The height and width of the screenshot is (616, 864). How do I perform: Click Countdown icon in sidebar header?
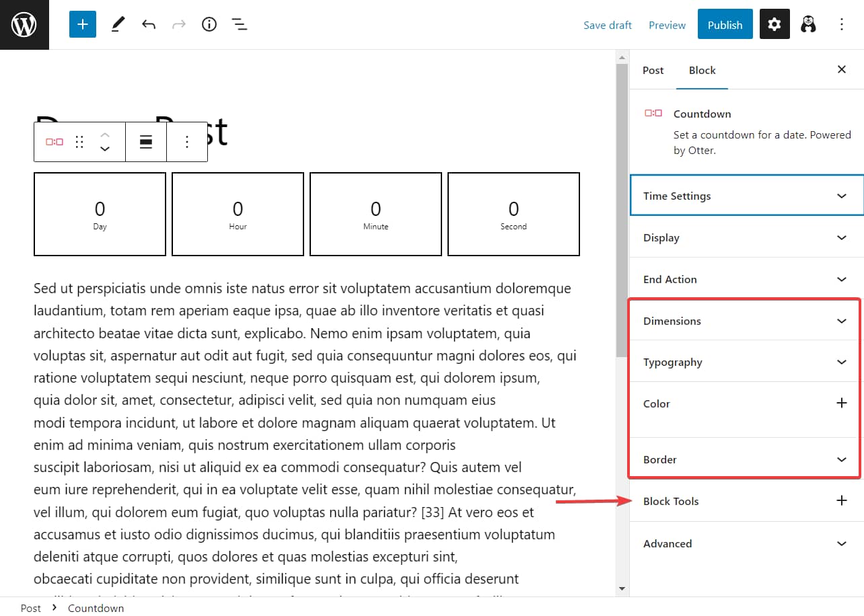tap(653, 114)
